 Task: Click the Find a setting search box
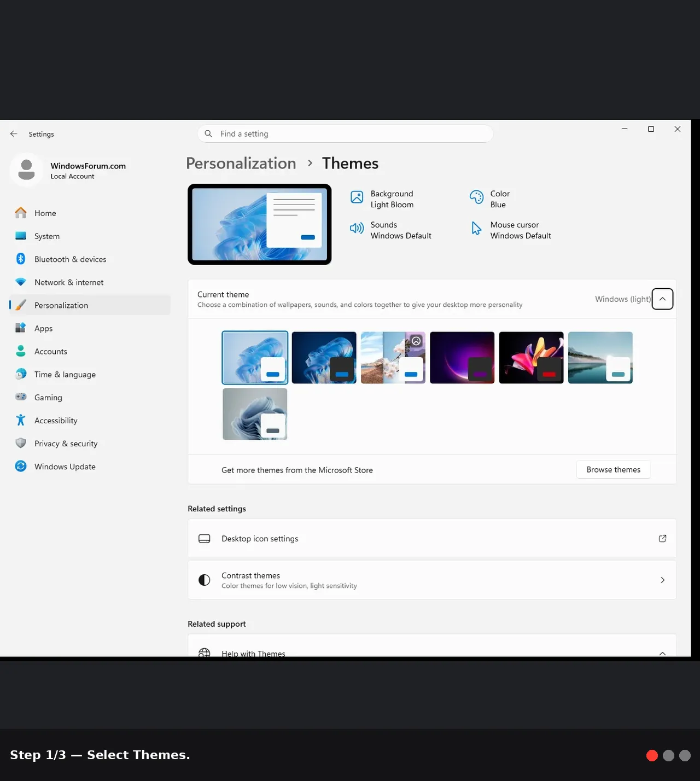click(x=345, y=134)
